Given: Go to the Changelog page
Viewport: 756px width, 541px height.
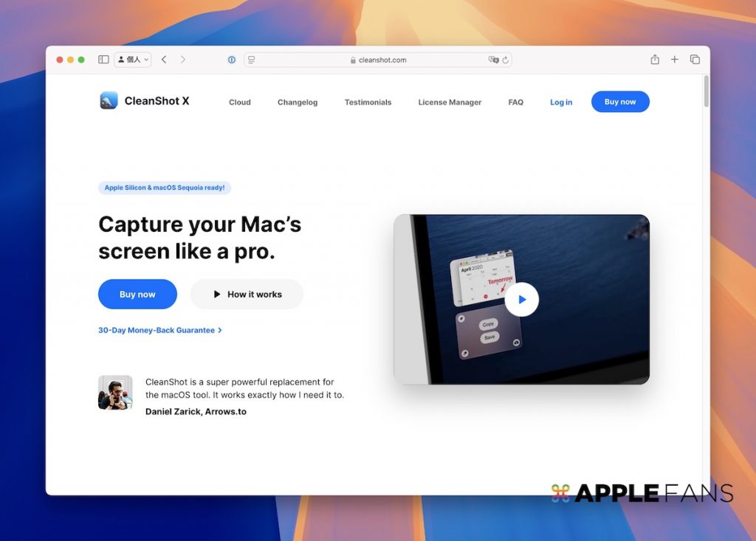Looking at the screenshot, I should 298,103.
